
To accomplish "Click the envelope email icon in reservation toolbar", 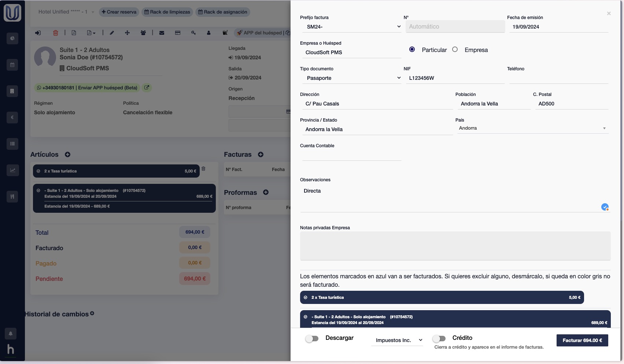I will [x=162, y=33].
